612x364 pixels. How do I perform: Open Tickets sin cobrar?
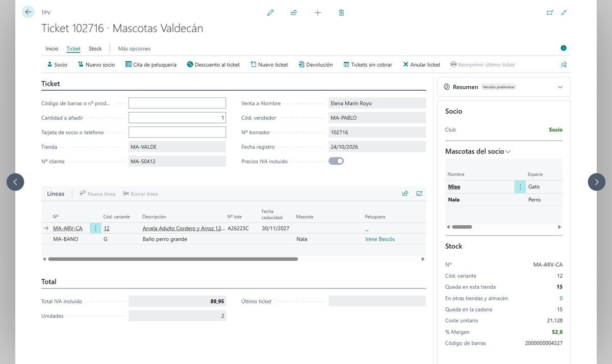368,65
